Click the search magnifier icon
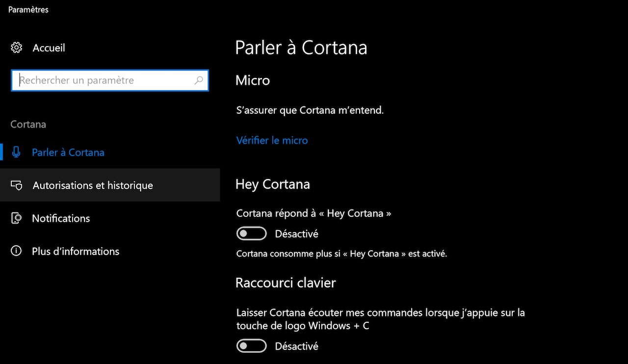 pyautogui.click(x=199, y=80)
